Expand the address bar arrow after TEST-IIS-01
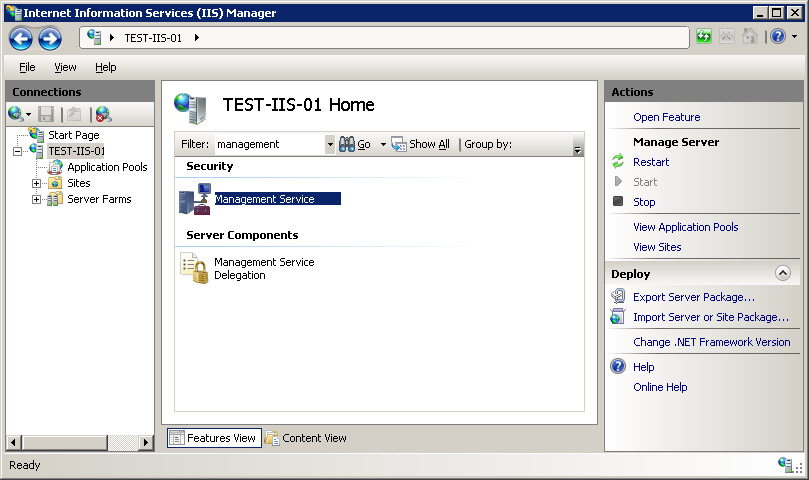Image resolution: width=809 pixels, height=480 pixels. pos(197,38)
